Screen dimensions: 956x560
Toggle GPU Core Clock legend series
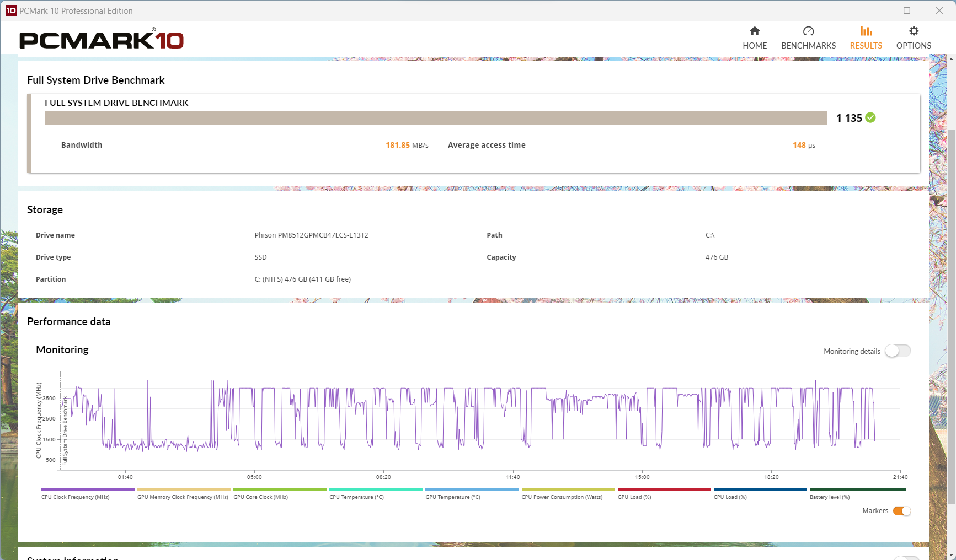(x=280, y=494)
